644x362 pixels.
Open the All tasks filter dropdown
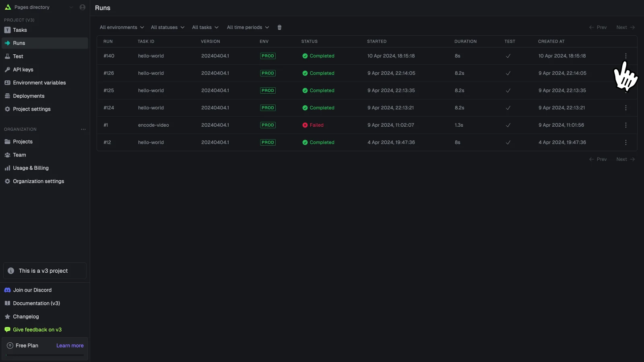[x=205, y=27]
